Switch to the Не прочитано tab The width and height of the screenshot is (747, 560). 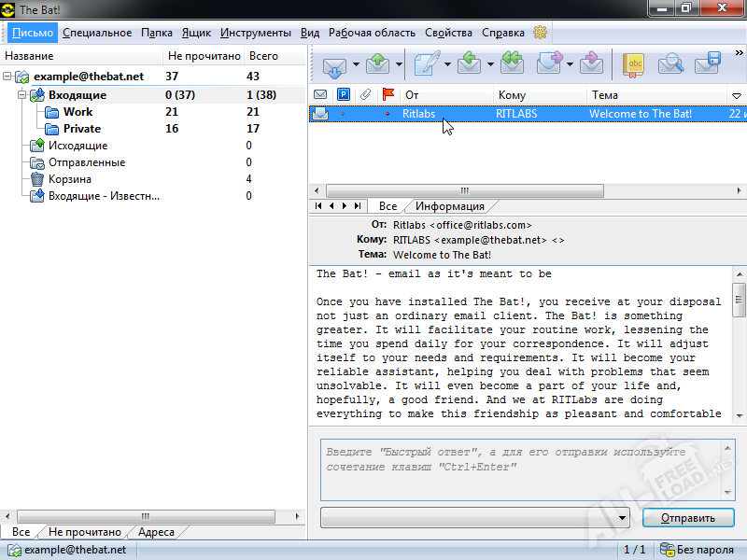pos(83,533)
